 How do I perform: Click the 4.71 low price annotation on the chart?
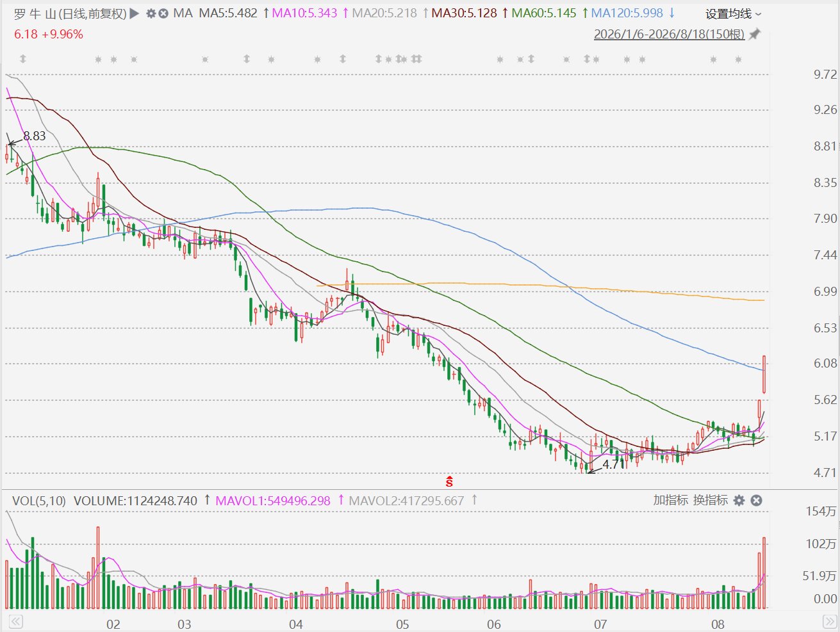point(613,464)
